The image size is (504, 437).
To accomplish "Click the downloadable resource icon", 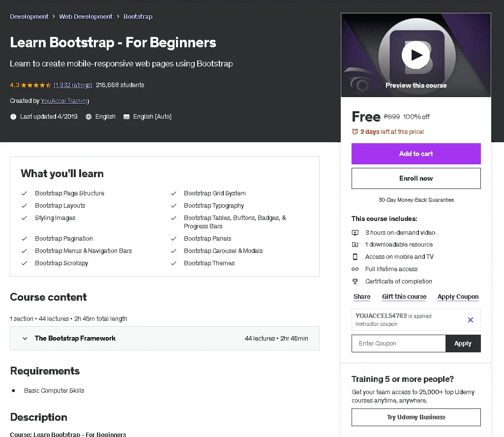I will point(355,245).
